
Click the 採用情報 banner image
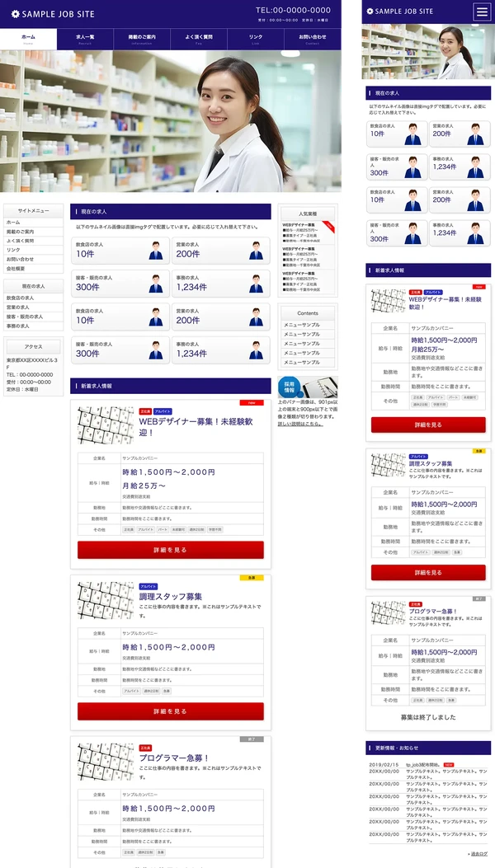(308, 387)
